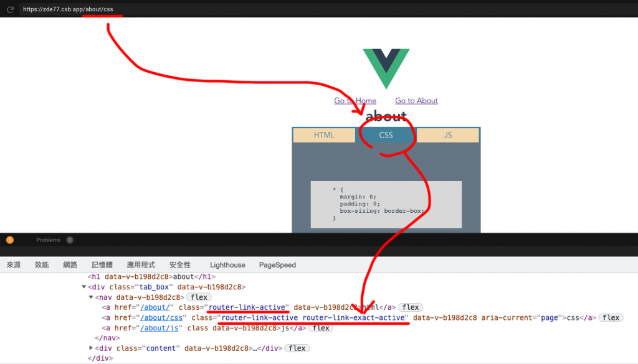The image size is (638, 364).
Task: Select the CSS tab in tab box
Action: [x=386, y=135]
